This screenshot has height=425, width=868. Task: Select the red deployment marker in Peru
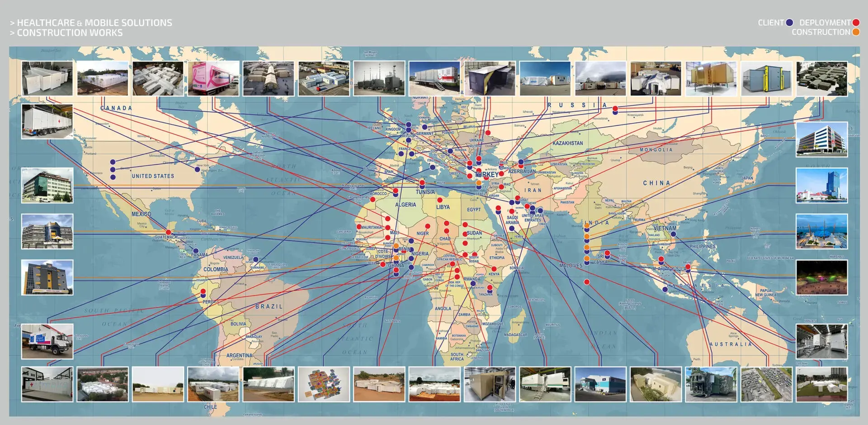coord(203,291)
